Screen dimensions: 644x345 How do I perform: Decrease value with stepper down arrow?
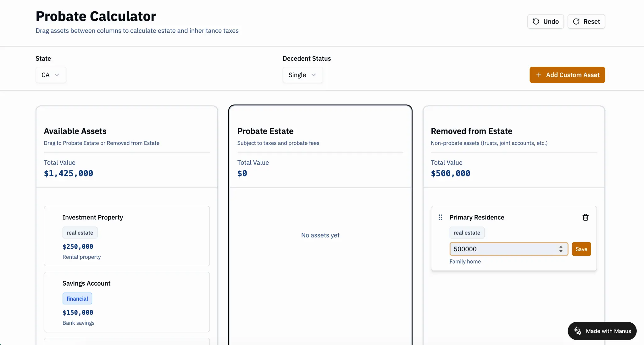pyautogui.click(x=561, y=251)
